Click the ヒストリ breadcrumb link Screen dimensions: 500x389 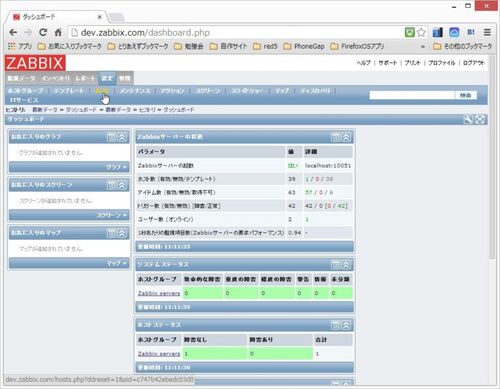147,110
